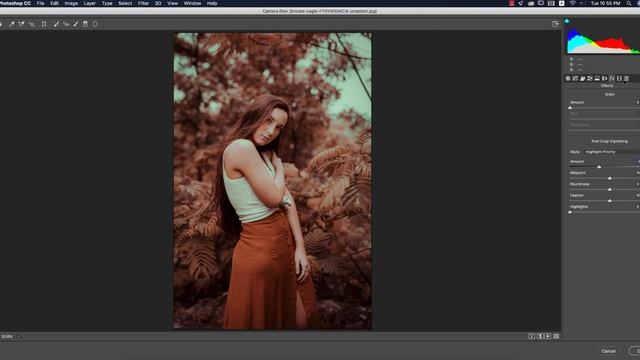Click the vignette Highlights slider handle
The width and height of the screenshot is (640, 360).
(570, 212)
